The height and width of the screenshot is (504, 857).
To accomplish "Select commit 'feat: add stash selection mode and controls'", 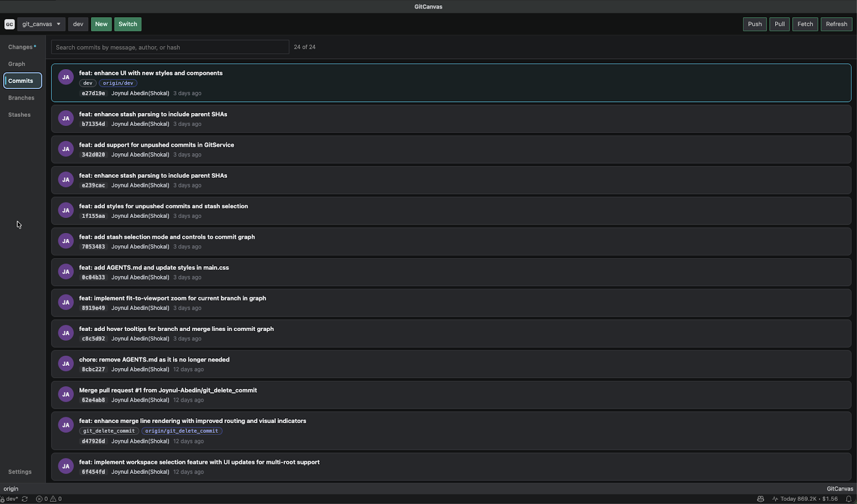I will point(451,242).
